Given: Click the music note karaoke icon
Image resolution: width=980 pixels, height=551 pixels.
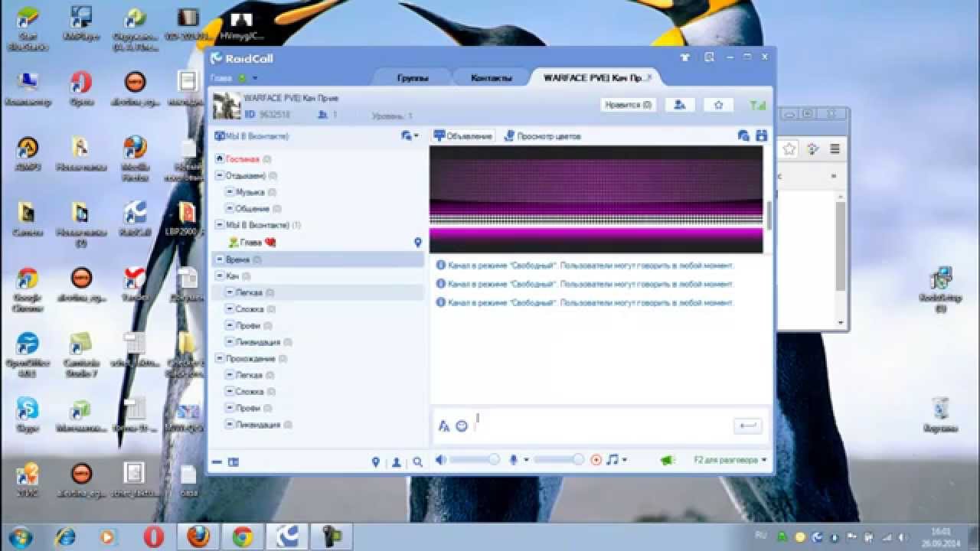Looking at the screenshot, I should point(612,460).
